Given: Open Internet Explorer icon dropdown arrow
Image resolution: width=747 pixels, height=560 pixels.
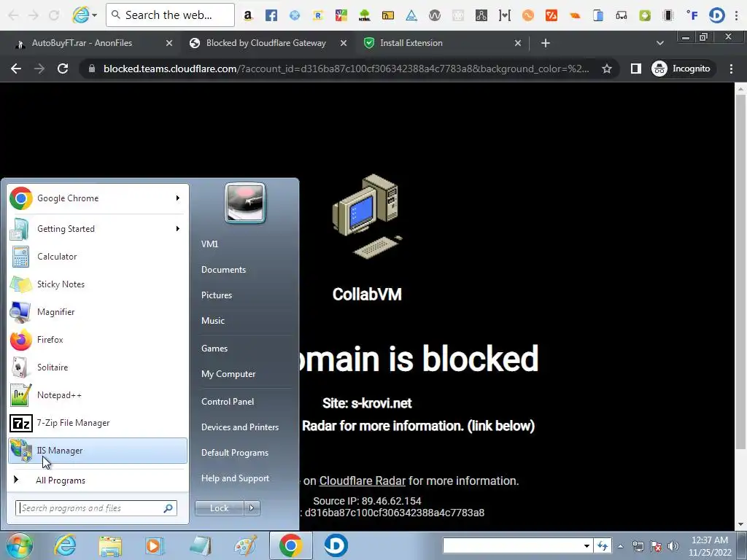Looking at the screenshot, I should (x=94, y=15).
